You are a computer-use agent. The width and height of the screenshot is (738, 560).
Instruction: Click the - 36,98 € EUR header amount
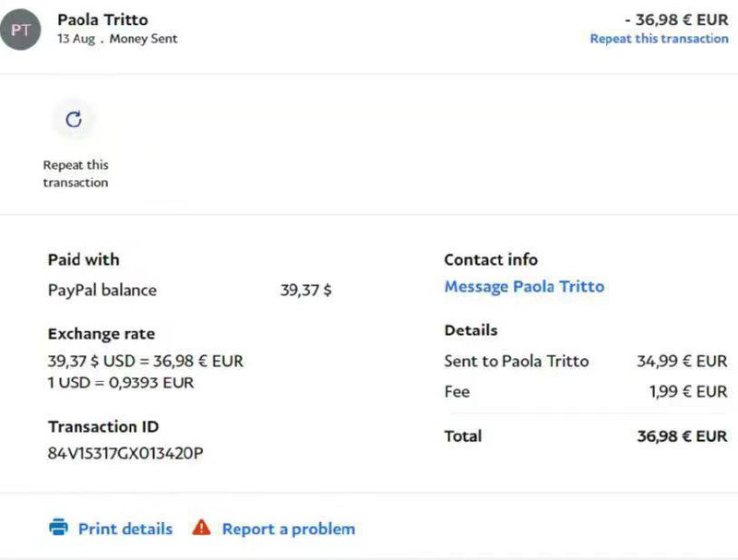click(675, 19)
